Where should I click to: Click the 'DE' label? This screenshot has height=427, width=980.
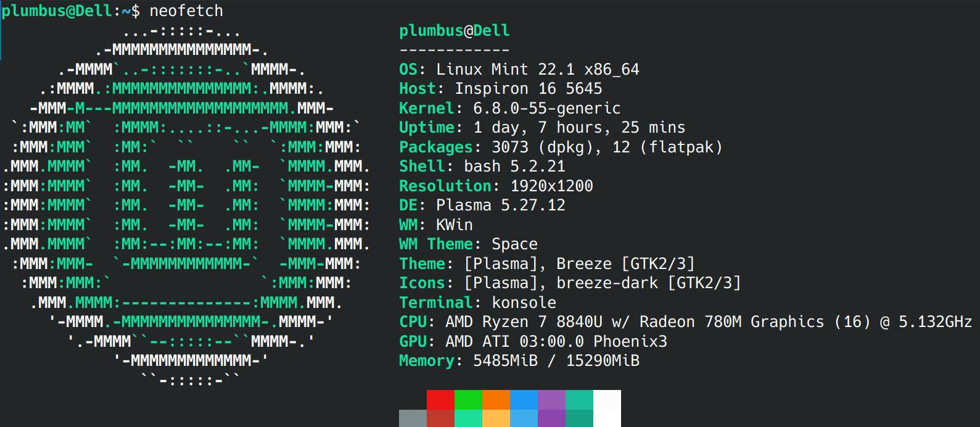point(408,205)
